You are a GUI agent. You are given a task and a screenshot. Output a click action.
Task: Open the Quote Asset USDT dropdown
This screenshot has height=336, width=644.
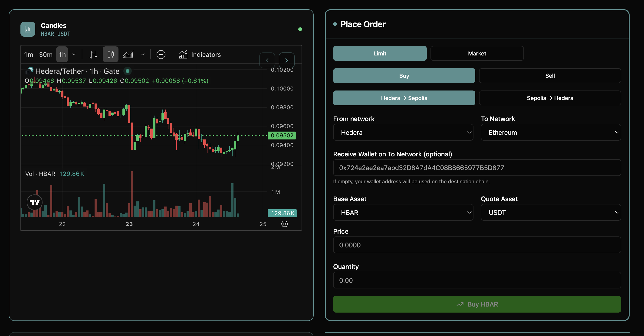coord(551,212)
